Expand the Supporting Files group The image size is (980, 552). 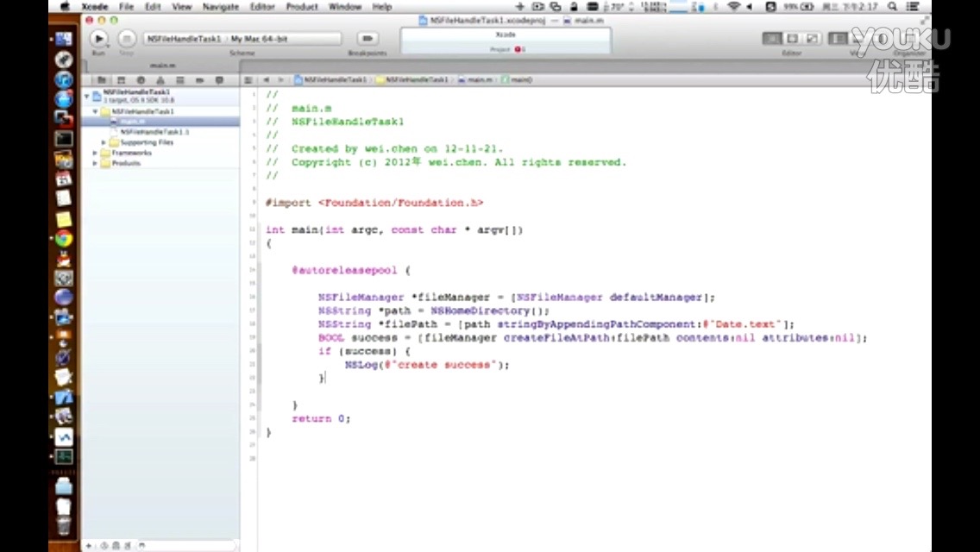click(x=104, y=142)
